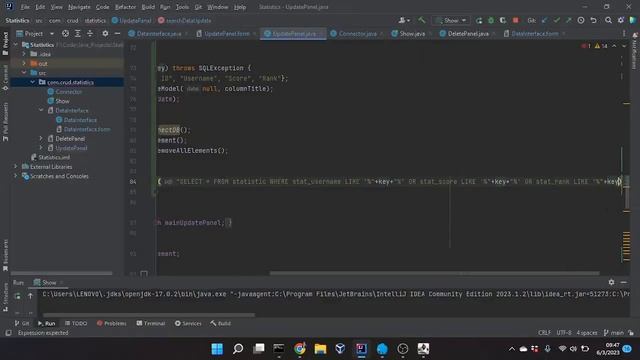Expand UpdatePanel node in tree
Screen dimensions: 640x360
41,148
